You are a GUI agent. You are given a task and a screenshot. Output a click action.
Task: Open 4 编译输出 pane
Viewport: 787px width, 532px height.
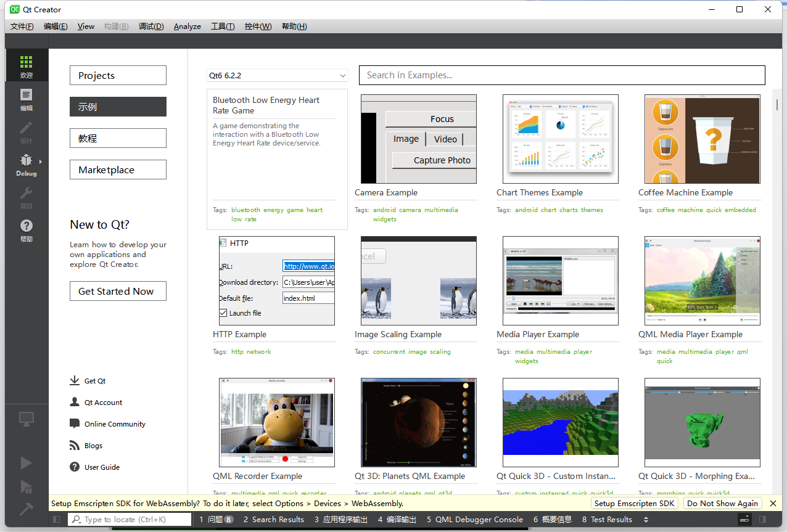click(x=397, y=520)
